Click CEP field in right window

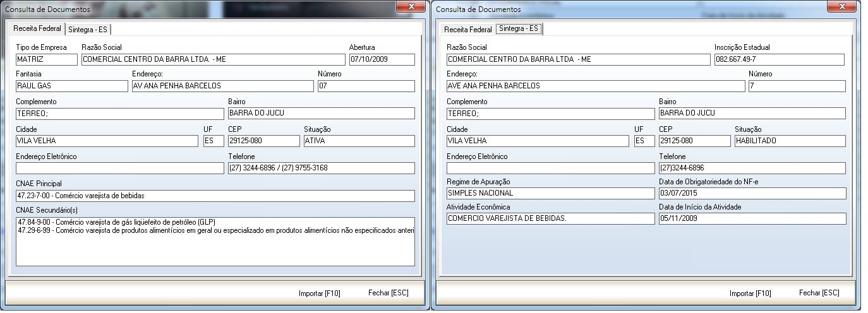[695, 141]
